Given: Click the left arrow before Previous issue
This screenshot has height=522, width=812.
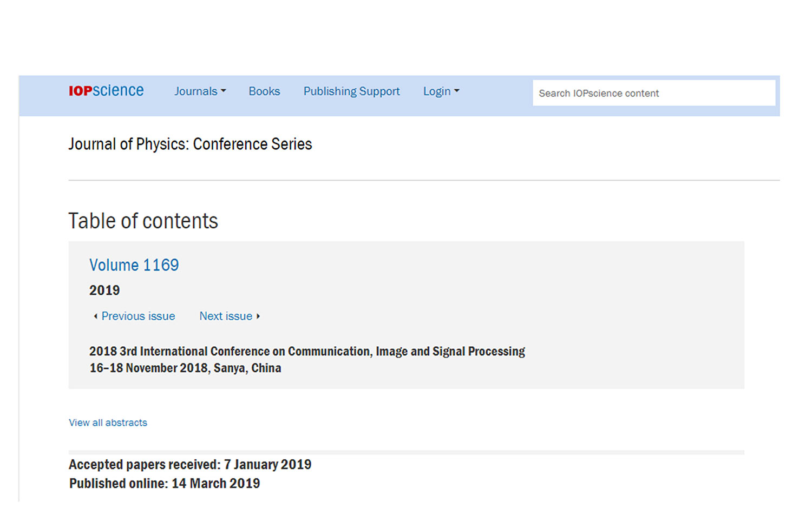Looking at the screenshot, I should pyautogui.click(x=96, y=316).
